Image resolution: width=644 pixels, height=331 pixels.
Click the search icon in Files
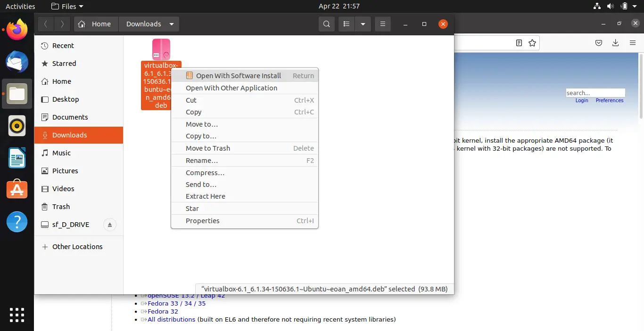tap(326, 24)
